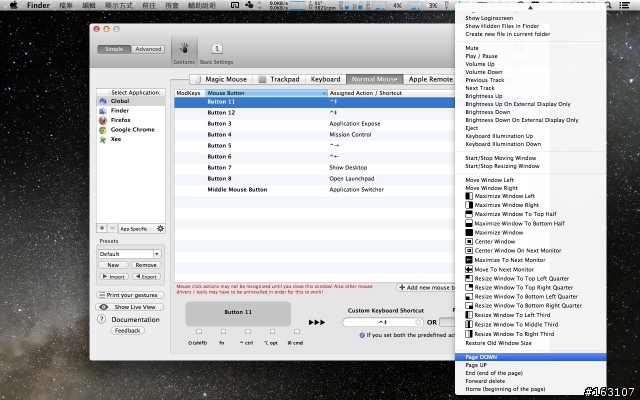Click the Feedback button

(127, 331)
